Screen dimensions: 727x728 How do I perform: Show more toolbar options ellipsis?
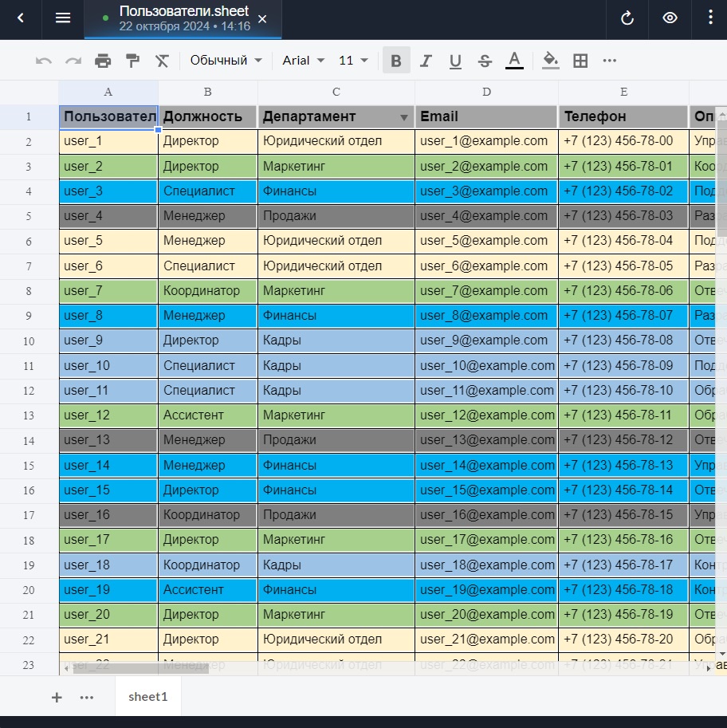point(610,61)
